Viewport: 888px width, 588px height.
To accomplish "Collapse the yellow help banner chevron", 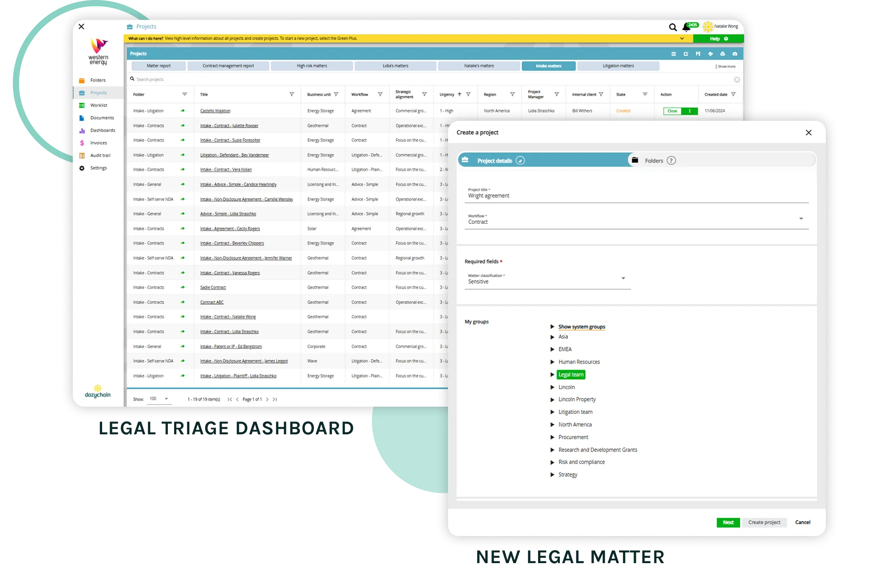I will [x=682, y=39].
